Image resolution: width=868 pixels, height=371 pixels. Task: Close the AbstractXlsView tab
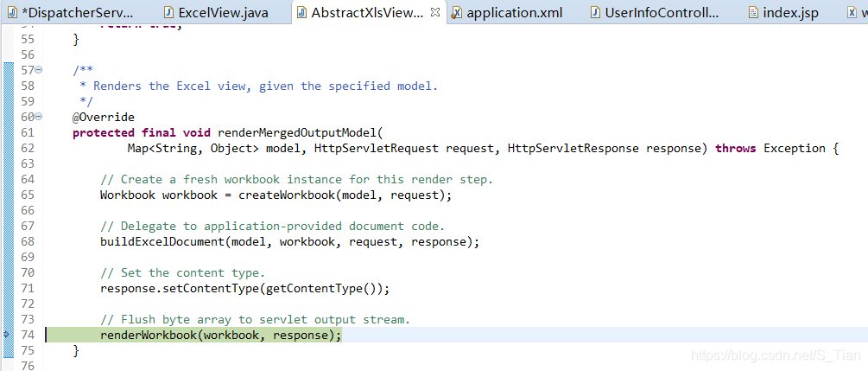(435, 12)
